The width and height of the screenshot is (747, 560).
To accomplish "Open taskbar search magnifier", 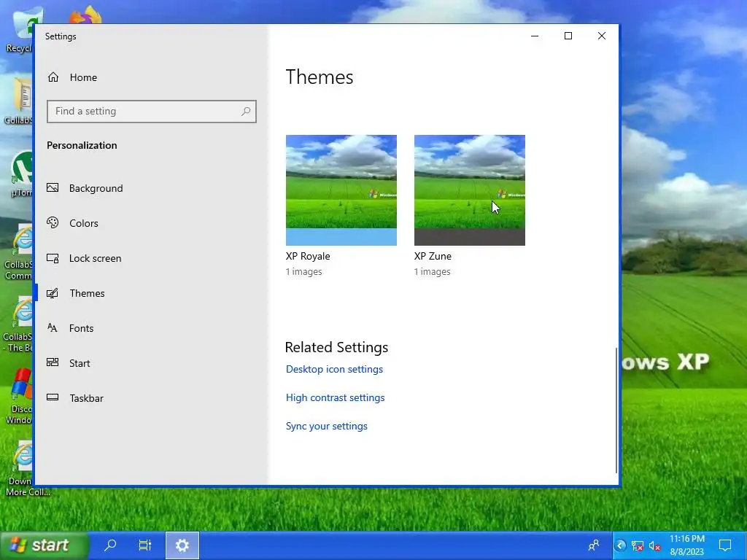I will coord(110,545).
